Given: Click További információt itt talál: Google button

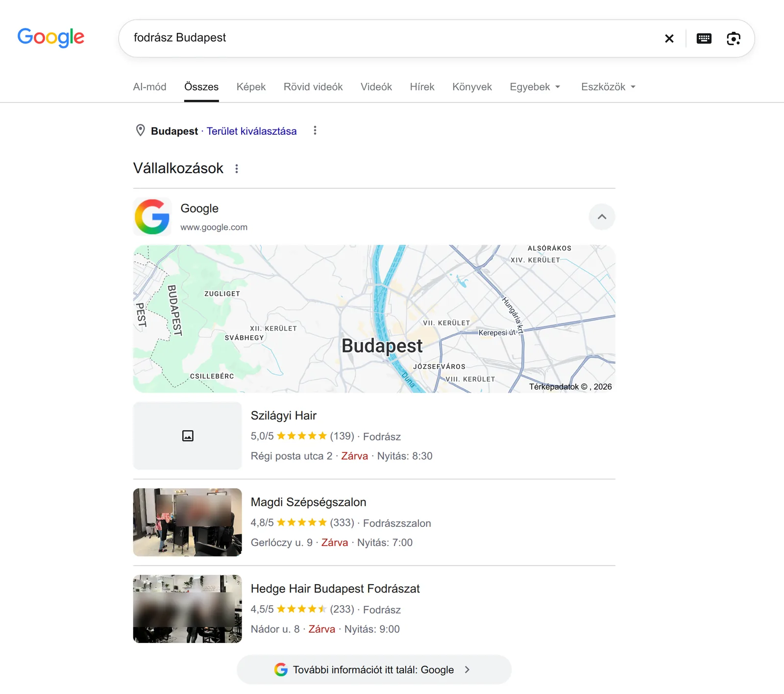Looking at the screenshot, I should pos(374,669).
